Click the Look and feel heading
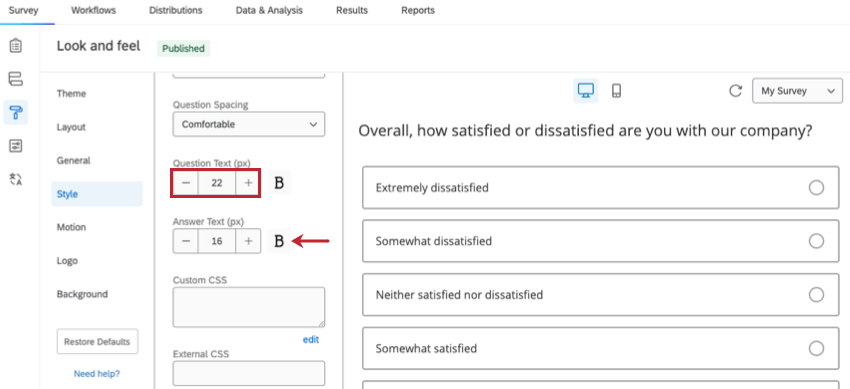The width and height of the screenshot is (850, 389). coord(98,46)
